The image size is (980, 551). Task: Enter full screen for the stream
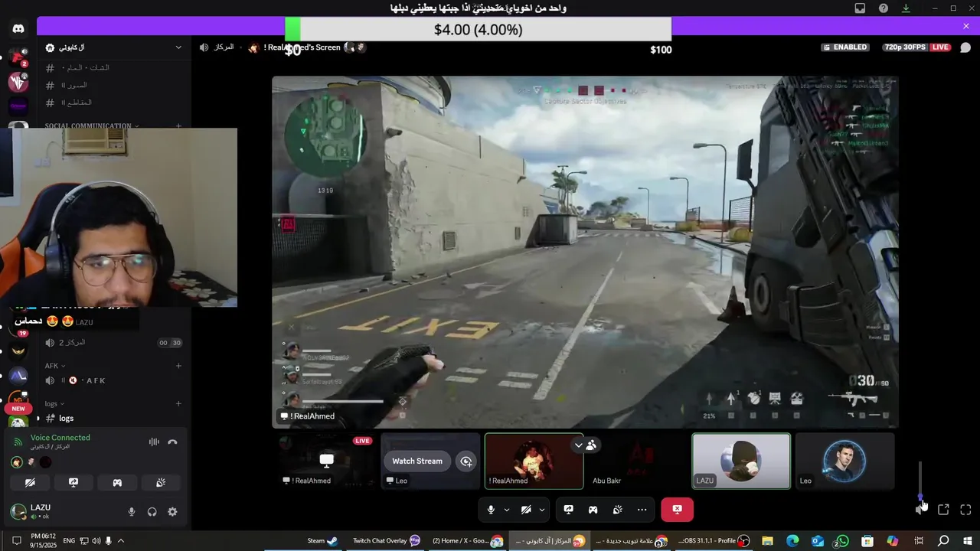(965, 510)
